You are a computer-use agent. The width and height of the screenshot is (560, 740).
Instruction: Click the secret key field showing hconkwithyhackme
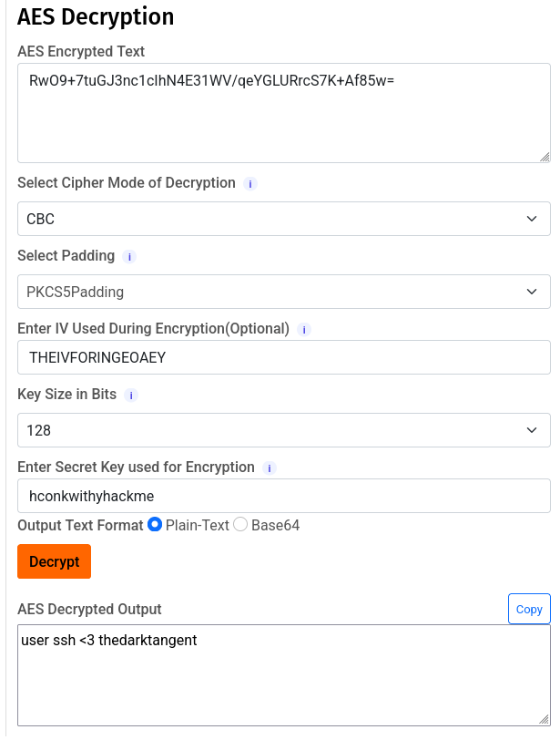[282, 495]
